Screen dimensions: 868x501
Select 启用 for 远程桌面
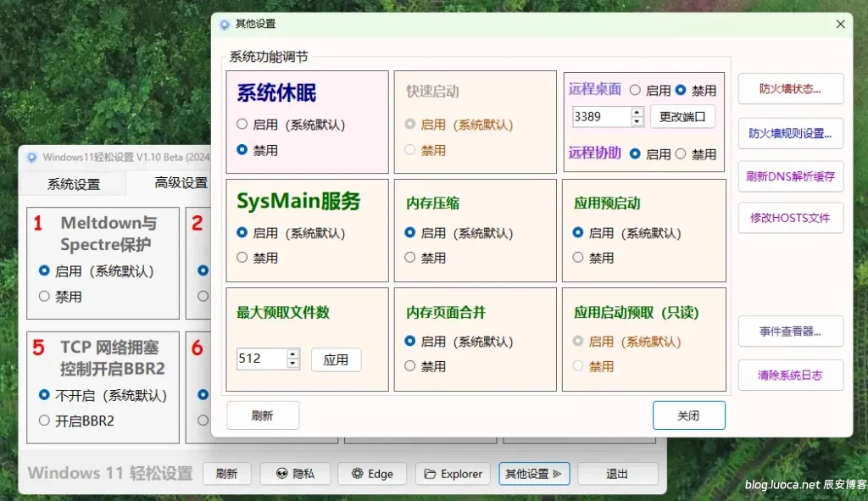click(x=636, y=90)
